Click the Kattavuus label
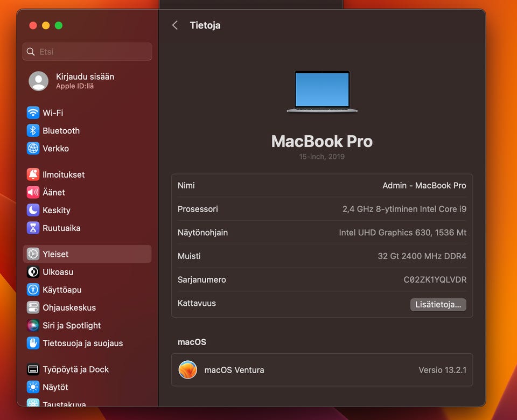This screenshot has height=420, width=517. pyautogui.click(x=197, y=303)
